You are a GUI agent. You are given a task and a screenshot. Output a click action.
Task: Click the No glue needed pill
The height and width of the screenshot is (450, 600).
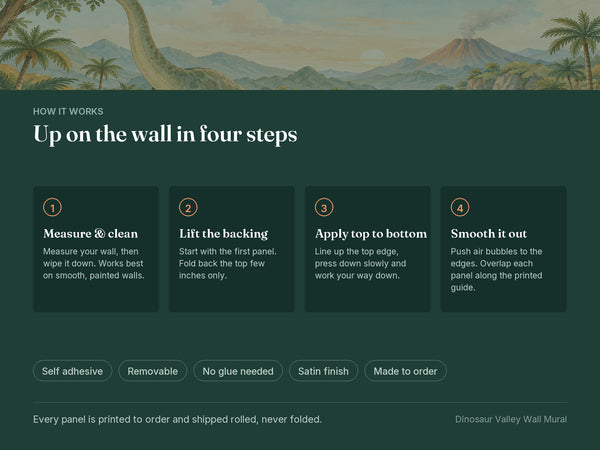pos(238,371)
